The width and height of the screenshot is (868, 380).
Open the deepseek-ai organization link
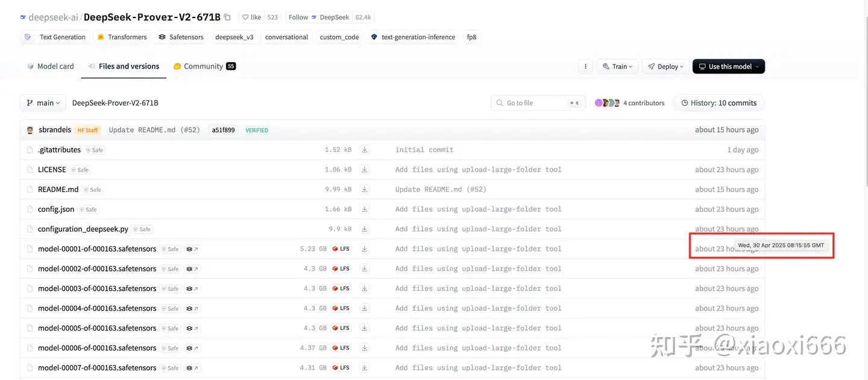53,17
